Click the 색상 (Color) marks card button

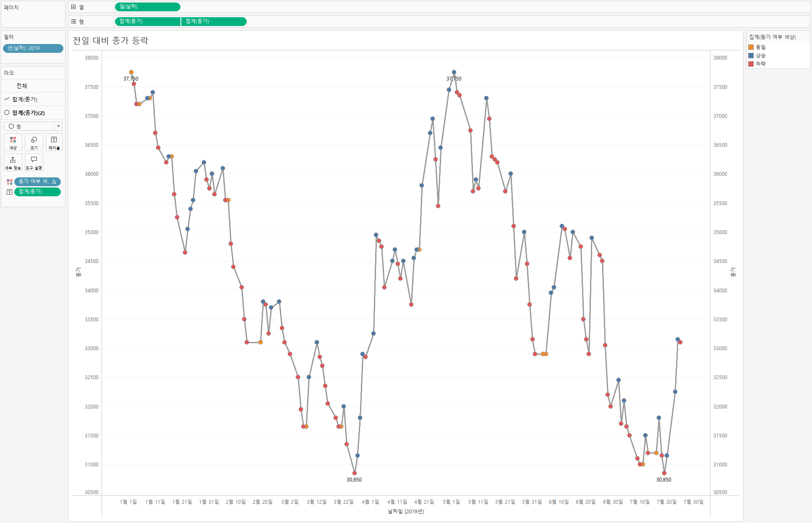coord(13,142)
